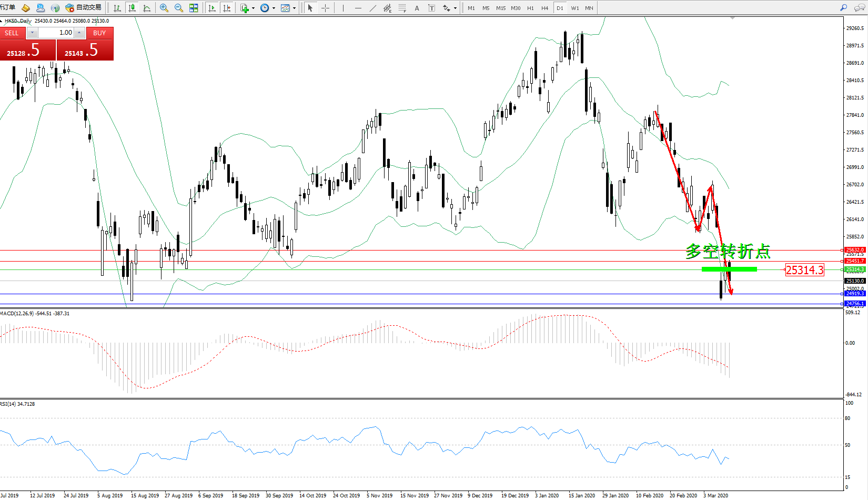
Task: Select the candlestick chart type icon
Action: tap(132, 8)
